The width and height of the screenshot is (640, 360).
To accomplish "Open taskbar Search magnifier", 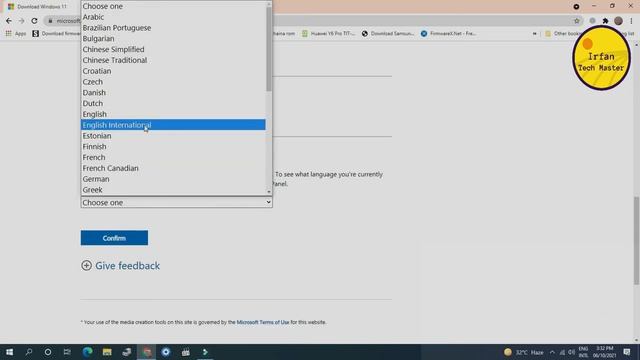I will (x=29, y=352).
